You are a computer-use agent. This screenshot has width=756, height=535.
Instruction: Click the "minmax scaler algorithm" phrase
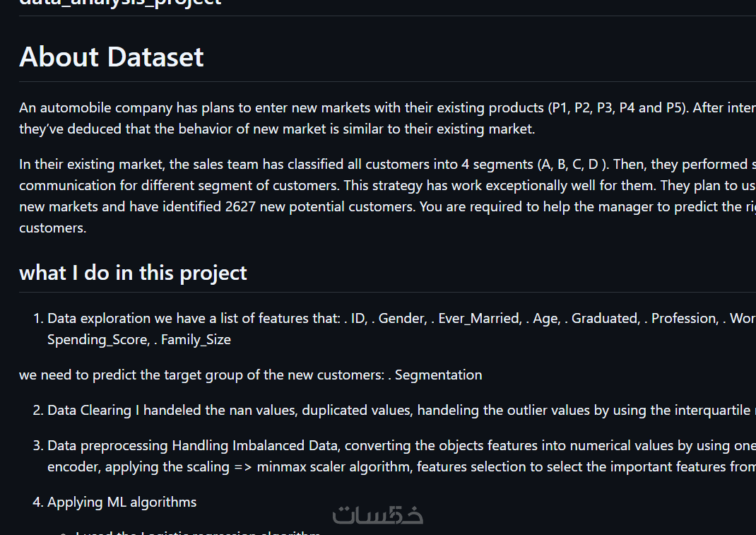(331, 466)
